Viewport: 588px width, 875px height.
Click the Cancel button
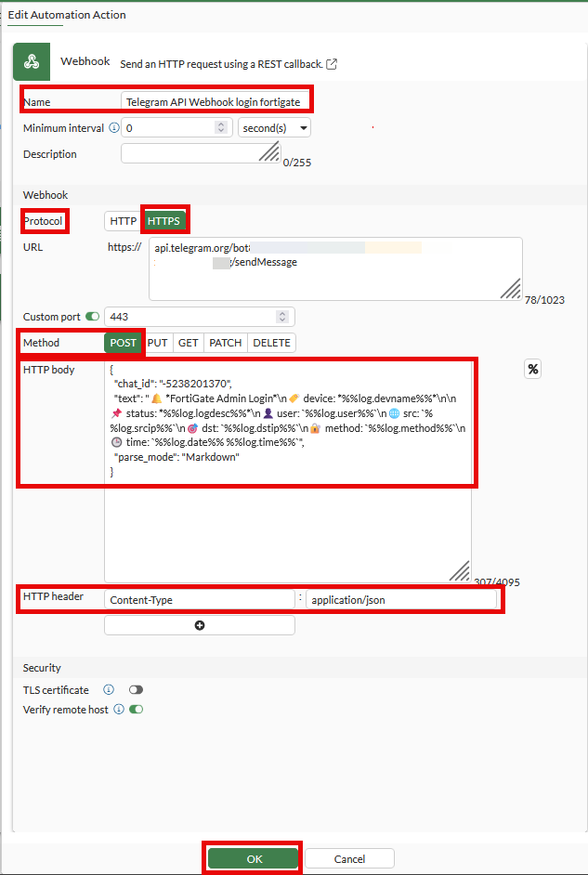(349, 859)
